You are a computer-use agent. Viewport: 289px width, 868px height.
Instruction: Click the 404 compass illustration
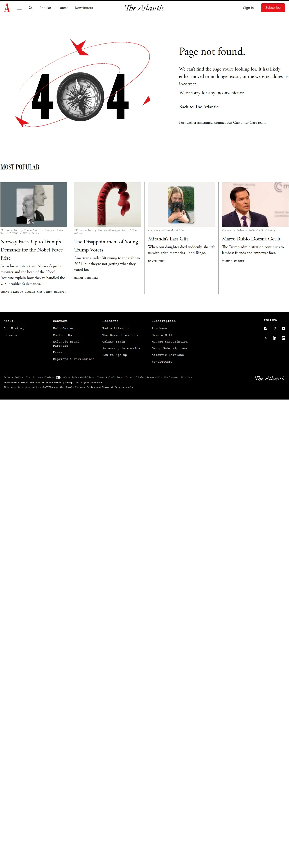pos(83,83)
